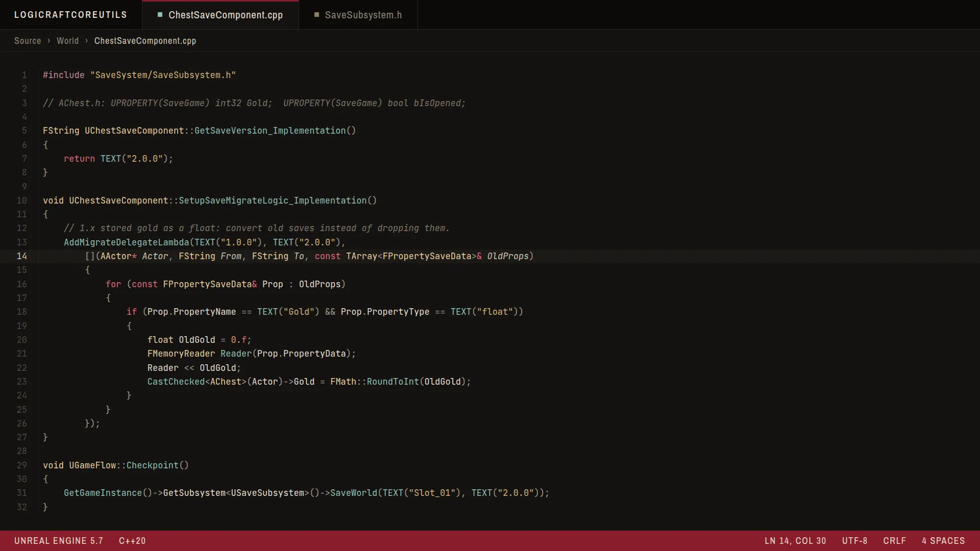
Task: Adjust the 4 SPACES indentation setting
Action: pos(943,541)
